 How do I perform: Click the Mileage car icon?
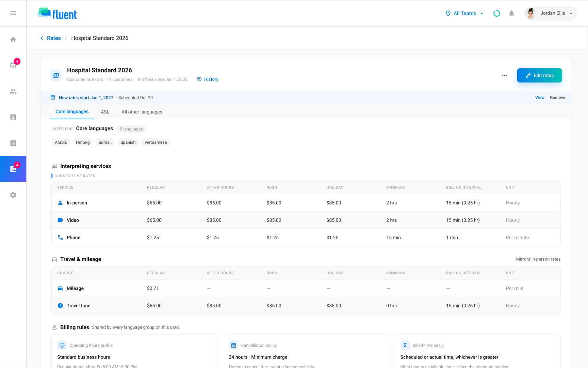tap(60, 288)
